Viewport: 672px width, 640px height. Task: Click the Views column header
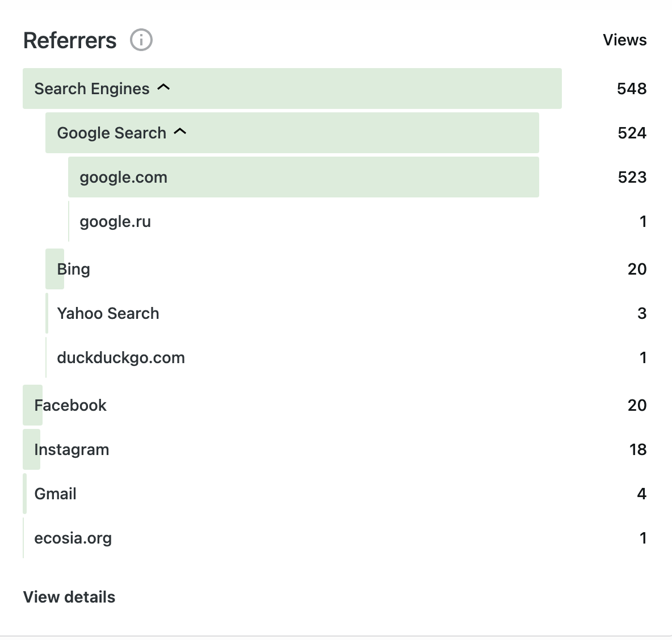pyautogui.click(x=624, y=40)
